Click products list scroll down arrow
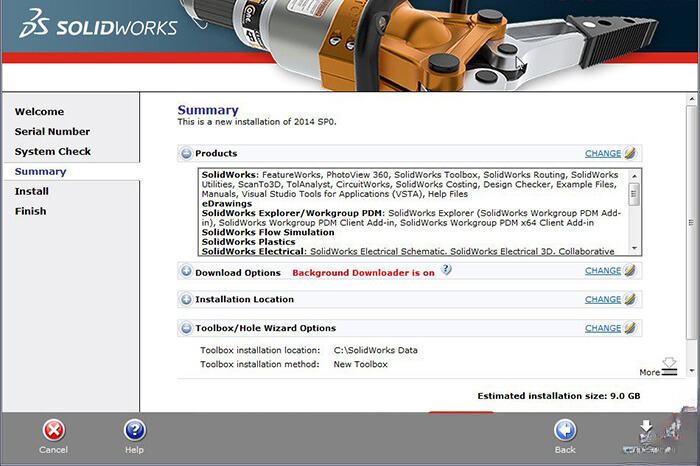Image resolution: width=700 pixels, height=466 pixels. pyautogui.click(x=634, y=248)
